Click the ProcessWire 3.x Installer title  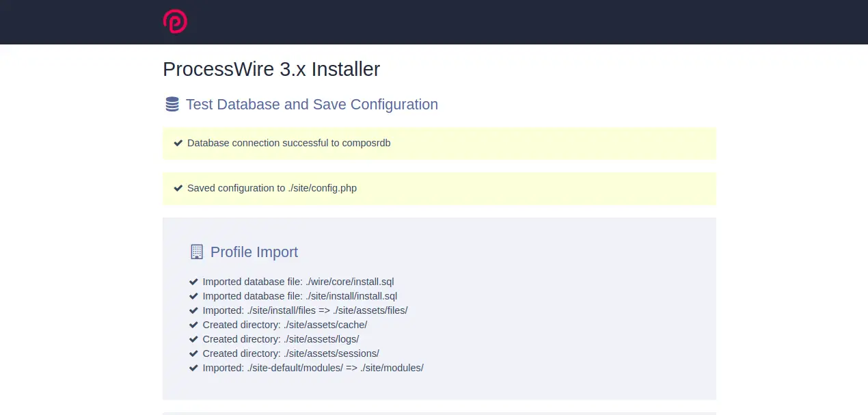(271, 69)
